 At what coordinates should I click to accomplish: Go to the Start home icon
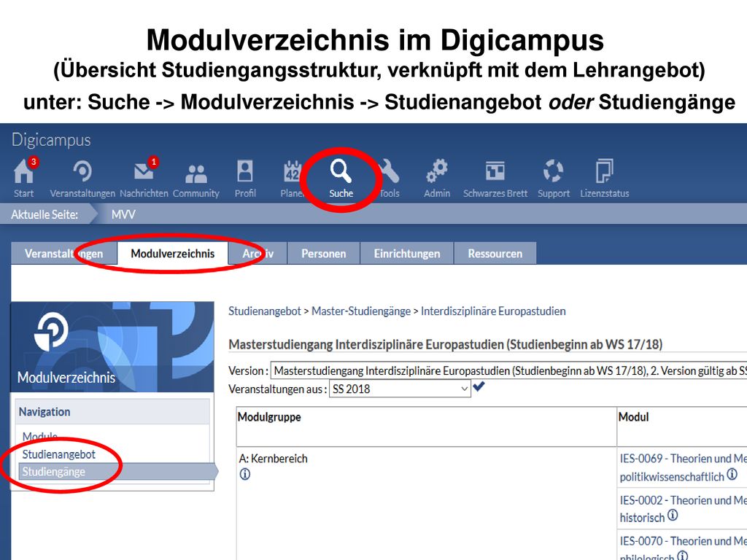tap(24, 171)
